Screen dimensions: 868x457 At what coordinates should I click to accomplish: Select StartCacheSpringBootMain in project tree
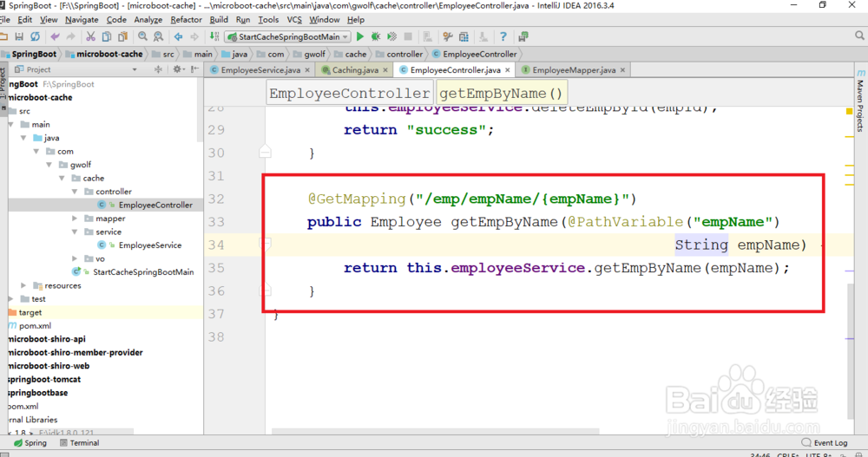coord(143,271)
